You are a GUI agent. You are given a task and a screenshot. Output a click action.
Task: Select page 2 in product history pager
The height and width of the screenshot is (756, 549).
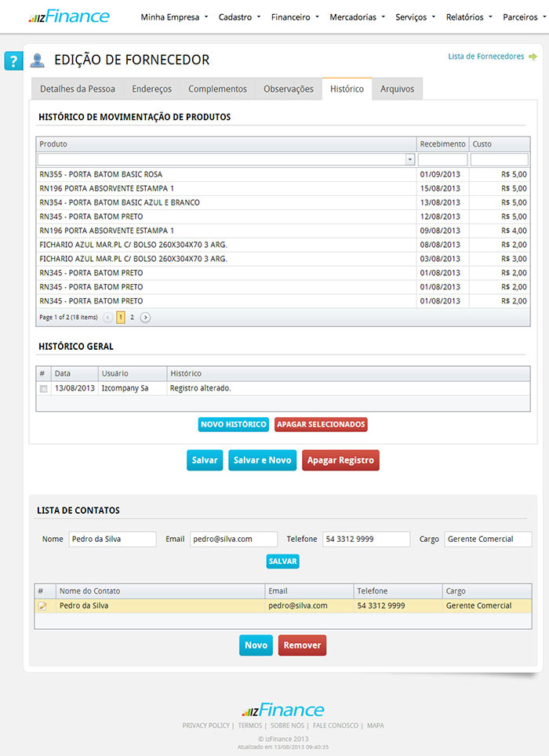click(x=132, y=318)
